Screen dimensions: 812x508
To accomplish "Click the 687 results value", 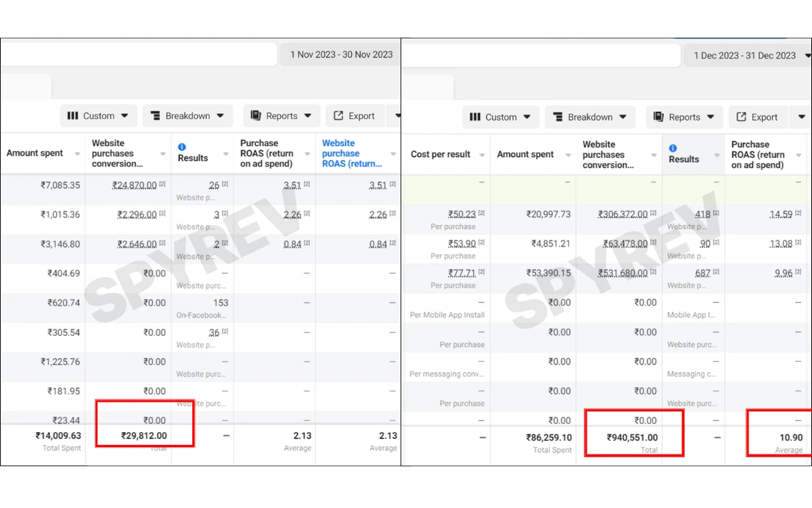I will tap(703, 273).
